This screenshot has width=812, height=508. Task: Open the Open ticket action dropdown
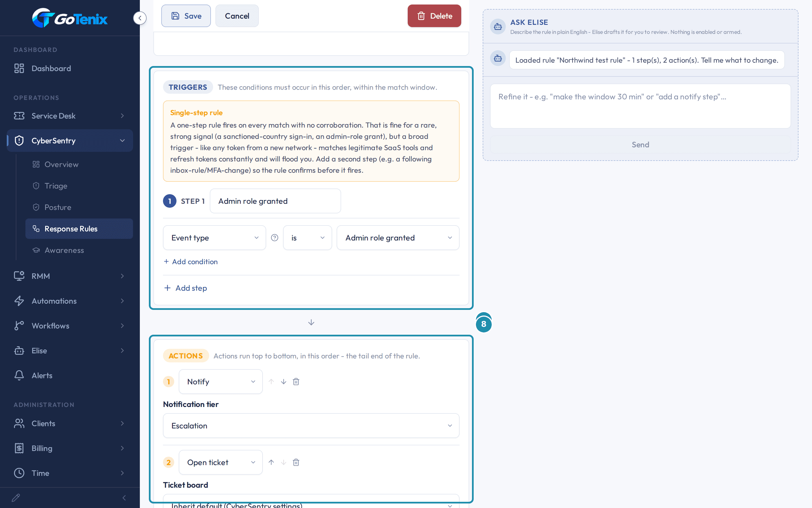221,462
